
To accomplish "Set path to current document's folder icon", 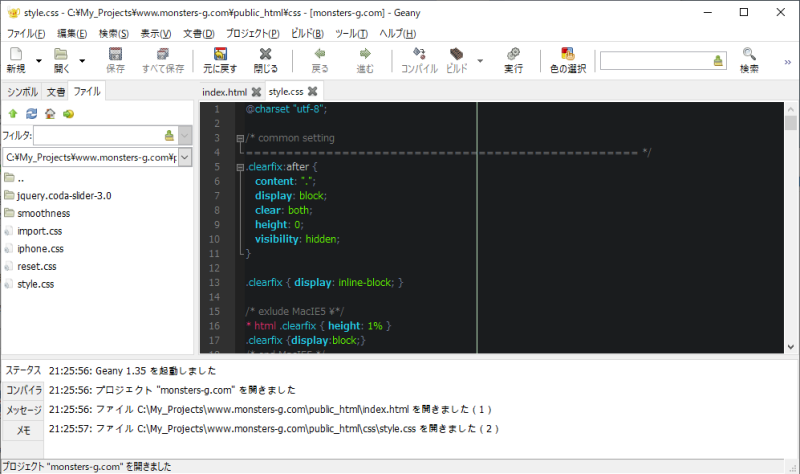I will [x=68, y=114].
